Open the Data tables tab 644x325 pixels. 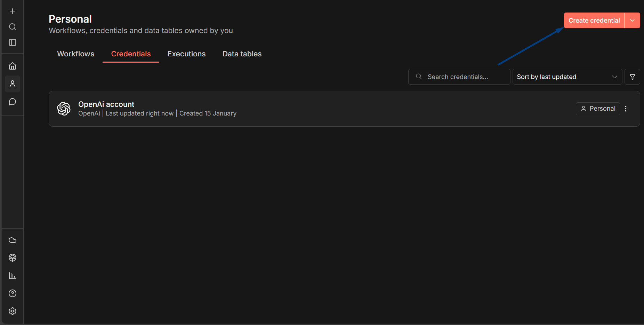tap(242, 54)
